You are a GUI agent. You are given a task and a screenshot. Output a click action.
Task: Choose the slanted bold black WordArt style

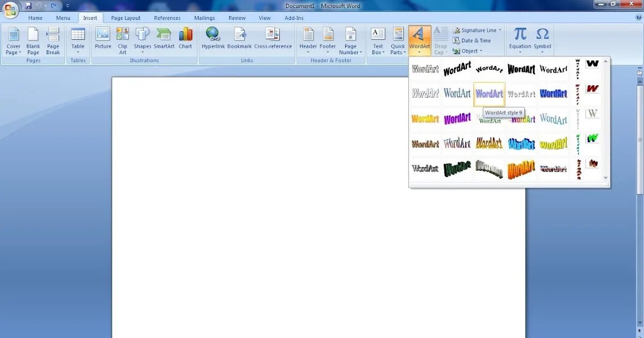(457, 69)
